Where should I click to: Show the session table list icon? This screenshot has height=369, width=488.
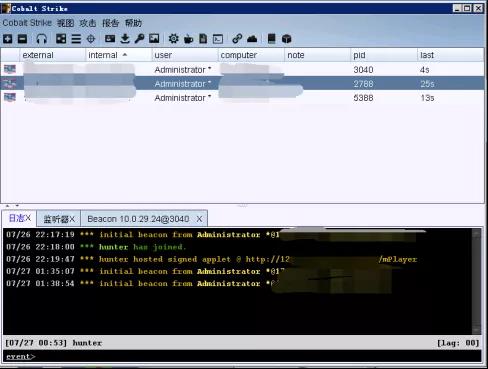(x=76, y=39)
